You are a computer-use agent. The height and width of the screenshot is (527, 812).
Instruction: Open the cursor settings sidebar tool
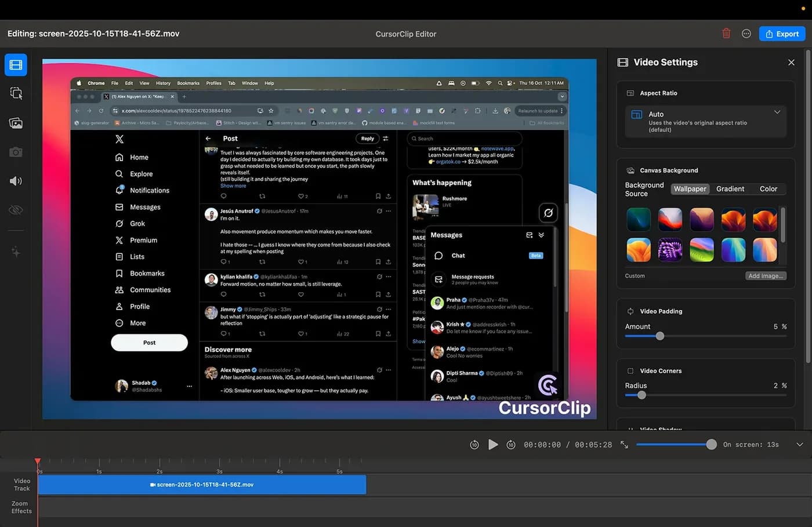point(16,93)
